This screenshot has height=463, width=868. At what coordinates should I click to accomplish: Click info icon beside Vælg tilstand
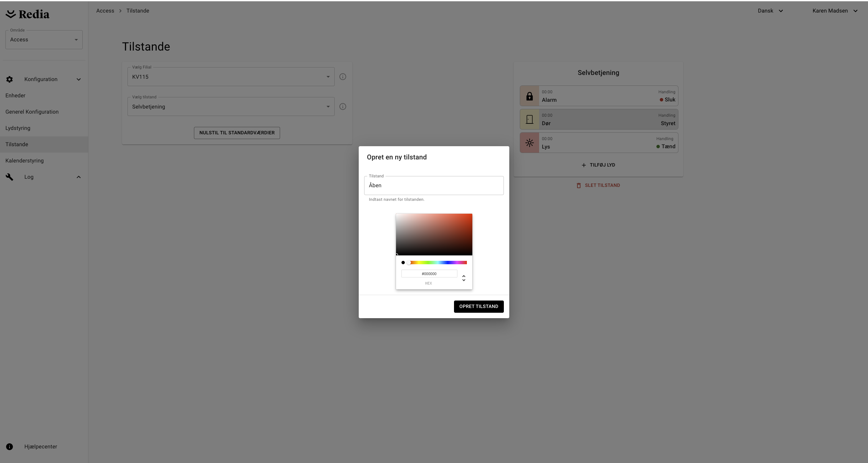[343, 107]
